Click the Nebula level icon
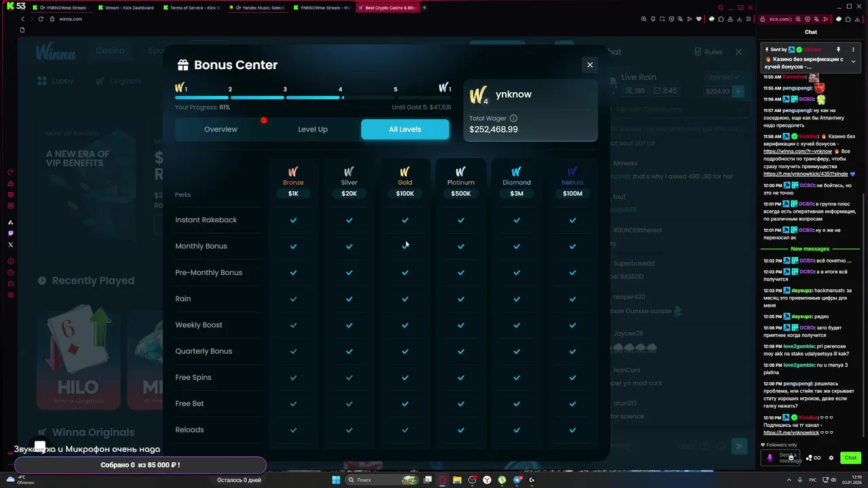 [572, 172]
